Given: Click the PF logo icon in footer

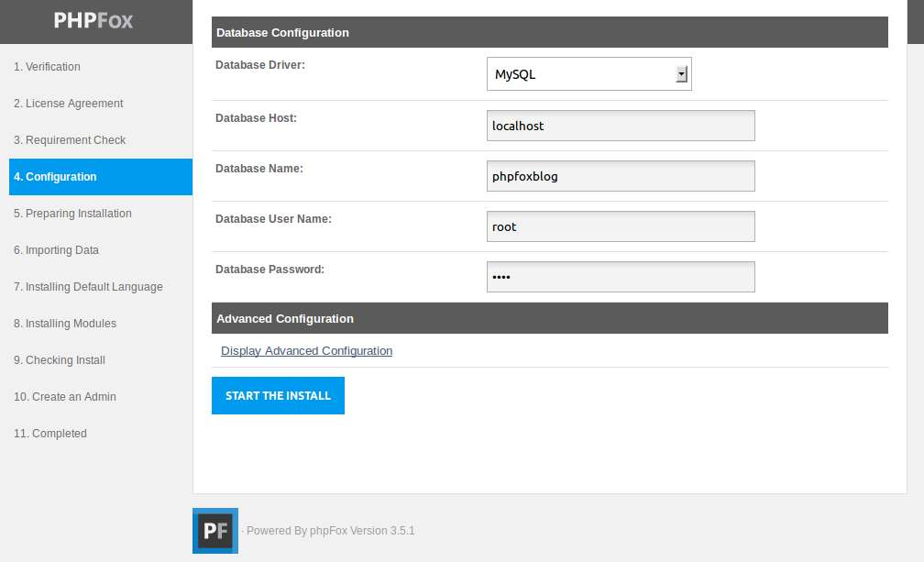Looking at the screenshot, I should coord(215,531).
